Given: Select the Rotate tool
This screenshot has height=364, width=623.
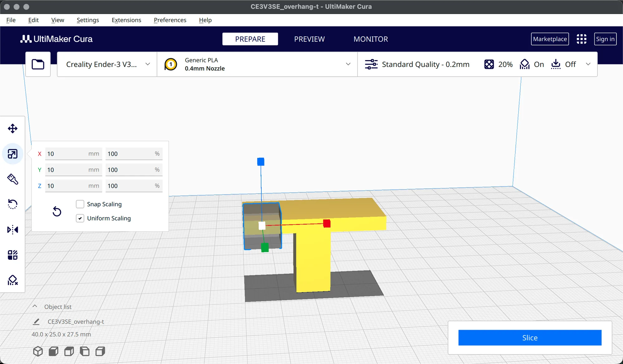Looking at the screenshot, I should coord(12,204).
